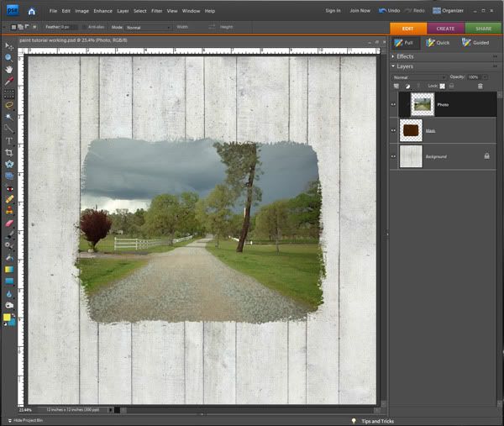
Task: Open Layers panel options menu
Action: (x=495, y=66)
